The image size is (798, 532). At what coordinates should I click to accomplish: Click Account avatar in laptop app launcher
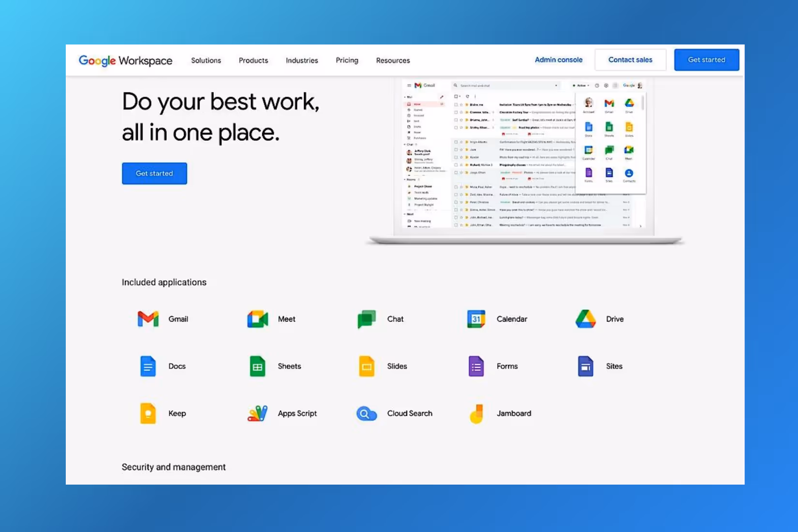click(x=589, y=103)
